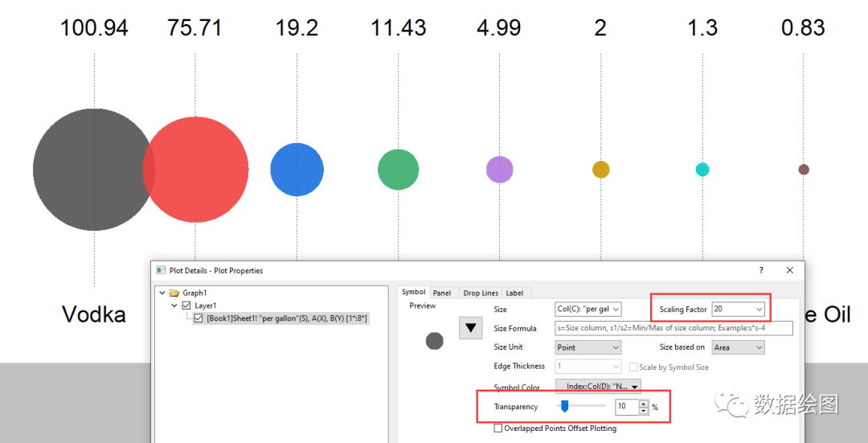Click the purple 4.99 bubble
The width and height of the screenshot is (868, 443).
click(499, 170)
